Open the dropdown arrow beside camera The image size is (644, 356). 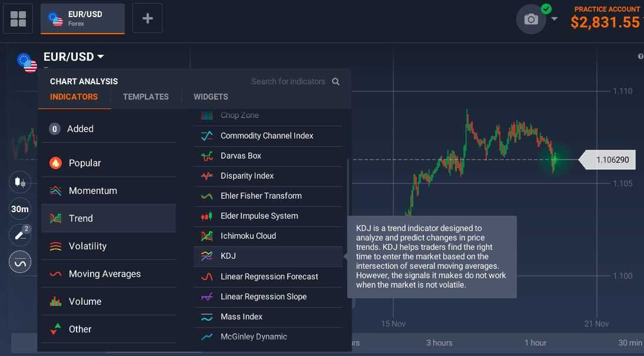(554, 19)
